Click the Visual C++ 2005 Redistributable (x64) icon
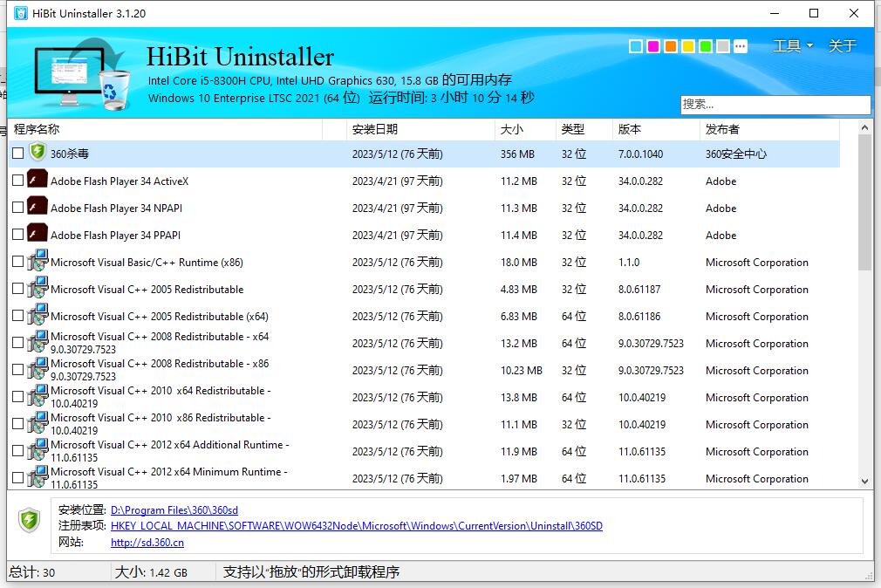 click(38, 314)
